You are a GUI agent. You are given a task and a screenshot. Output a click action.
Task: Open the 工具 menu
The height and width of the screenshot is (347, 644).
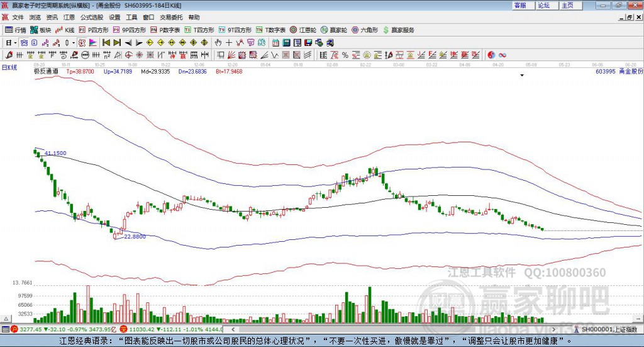coord(131,17)
